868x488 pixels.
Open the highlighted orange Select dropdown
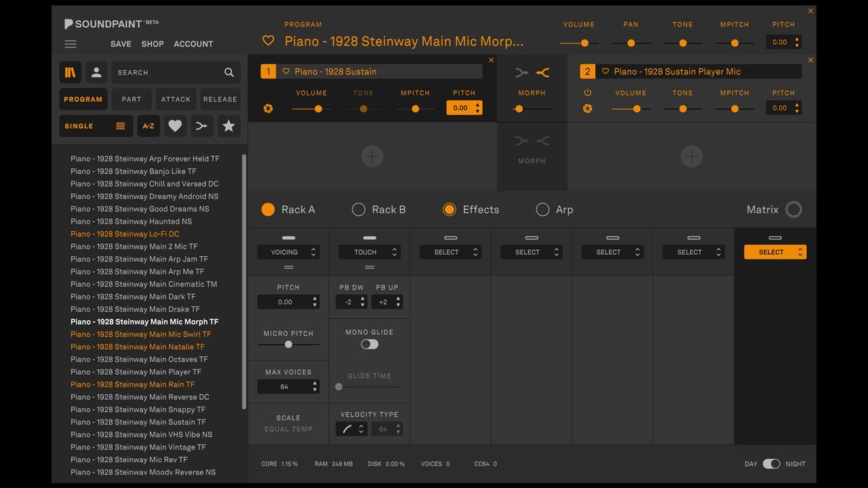775,252
